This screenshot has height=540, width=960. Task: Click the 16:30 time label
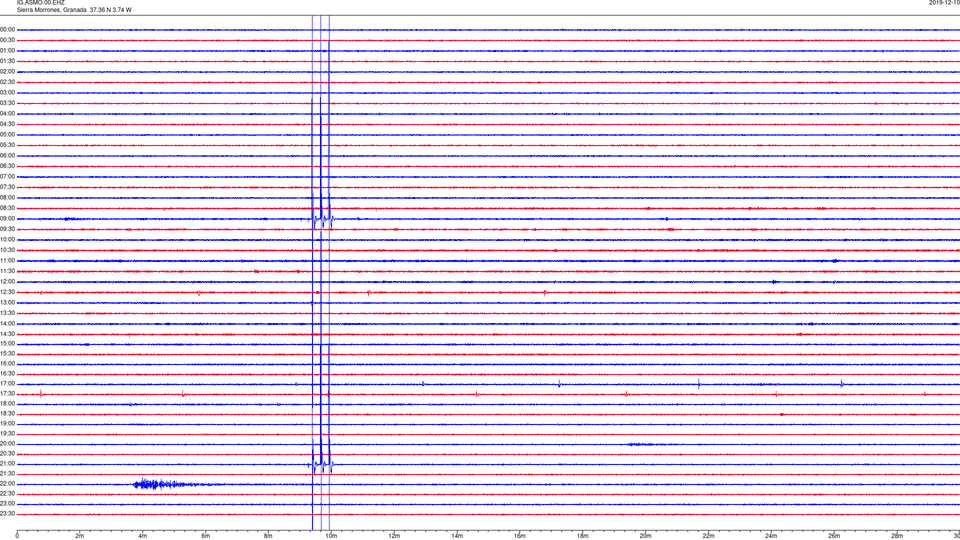pyautogui.click(x=7, y=373)
